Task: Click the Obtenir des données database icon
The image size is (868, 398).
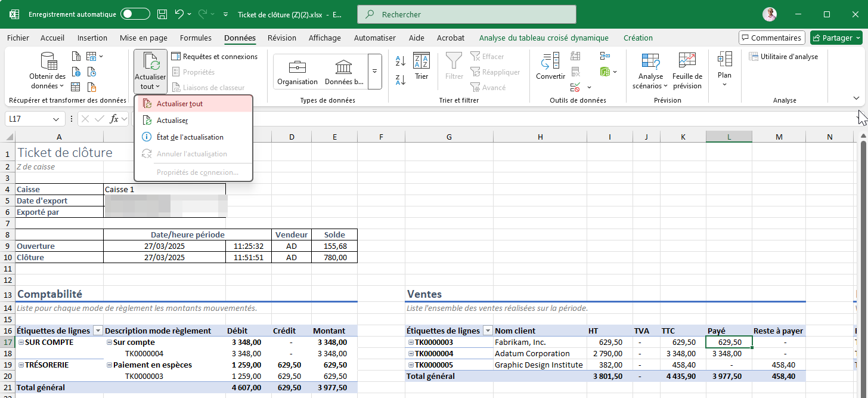Action: [x=48, y=61]
